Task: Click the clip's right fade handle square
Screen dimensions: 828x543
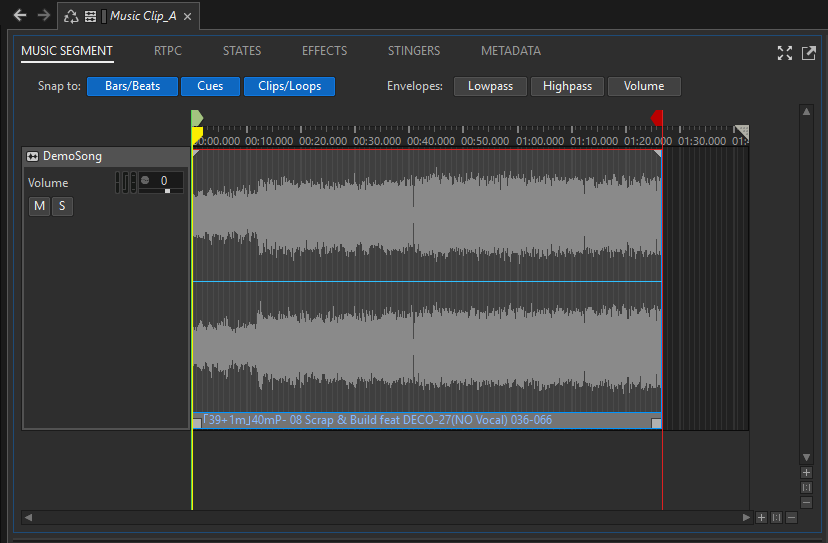Action: pos(656,423)
